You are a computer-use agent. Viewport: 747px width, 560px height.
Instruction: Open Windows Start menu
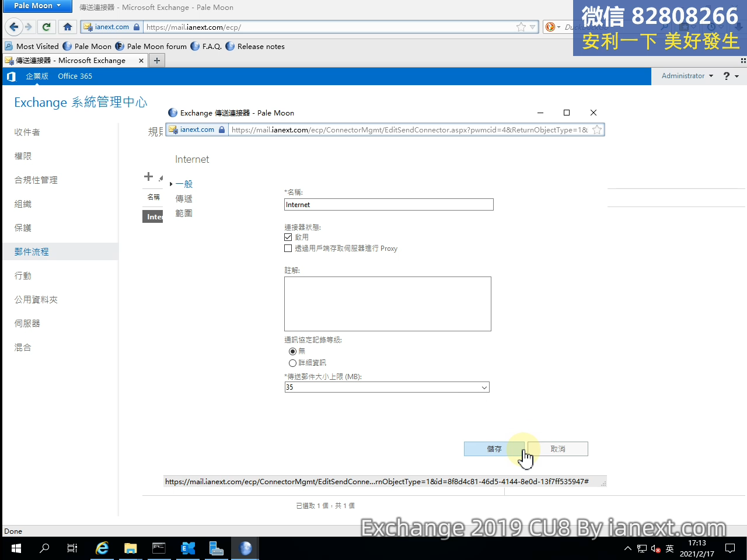click(16, 548)
